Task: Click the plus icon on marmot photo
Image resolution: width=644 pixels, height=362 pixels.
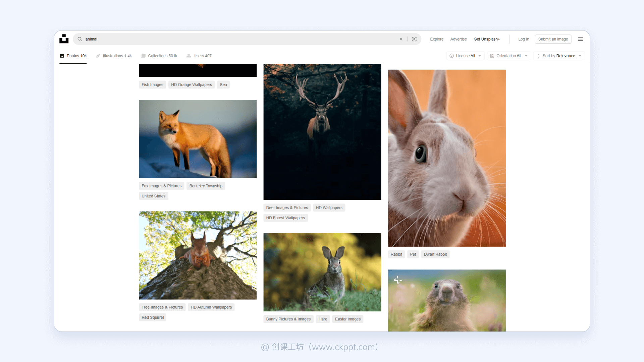Action: coord(398,280)
